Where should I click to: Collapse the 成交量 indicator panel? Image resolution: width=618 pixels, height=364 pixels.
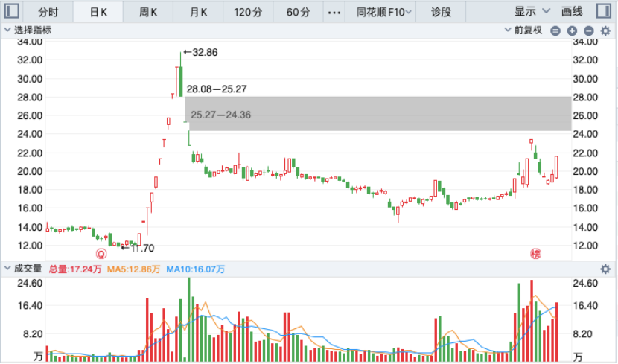point(23,269)
